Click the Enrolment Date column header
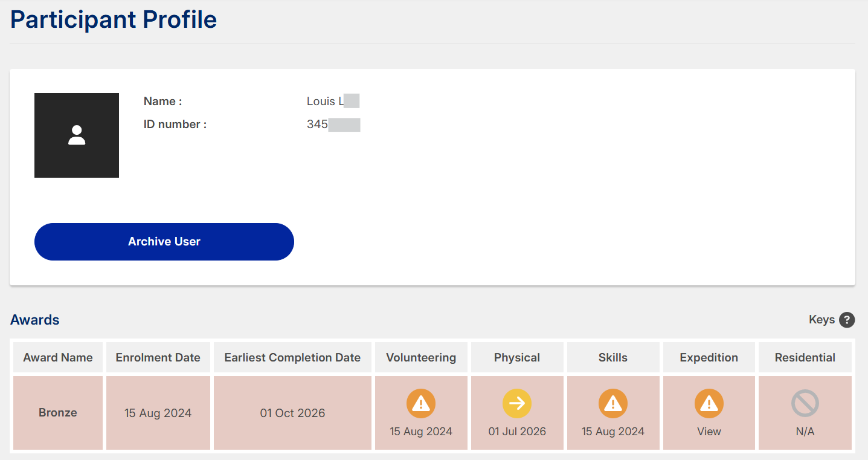 (x=158, y=357)
